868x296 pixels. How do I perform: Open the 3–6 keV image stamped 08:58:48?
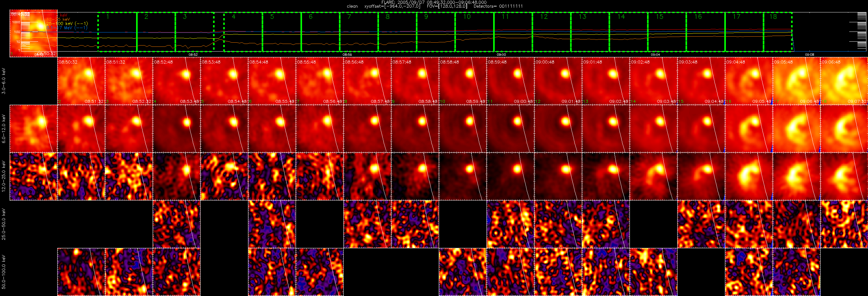click(x=463, y=81)
